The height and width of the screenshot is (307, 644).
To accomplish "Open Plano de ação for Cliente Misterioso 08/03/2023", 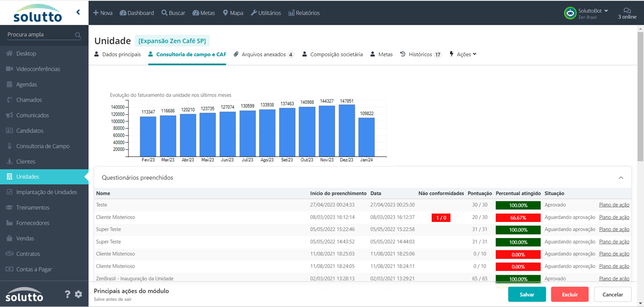I will tap(614, 217).
